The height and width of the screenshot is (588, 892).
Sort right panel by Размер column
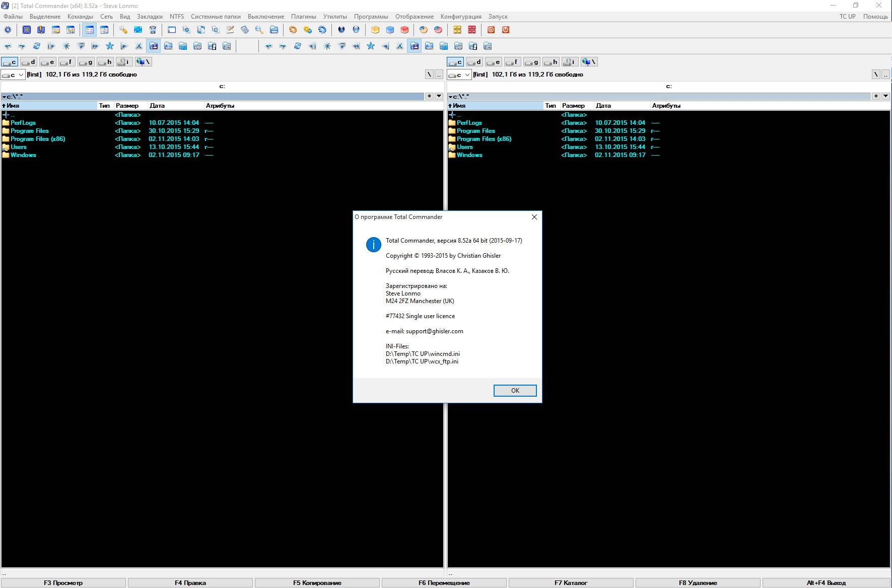[x=576, y=106]
